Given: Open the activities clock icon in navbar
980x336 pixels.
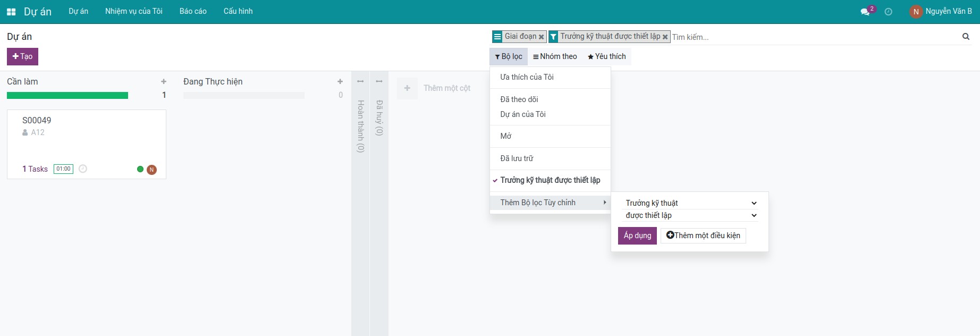Looking at the screenshot, I should [888, 12].
